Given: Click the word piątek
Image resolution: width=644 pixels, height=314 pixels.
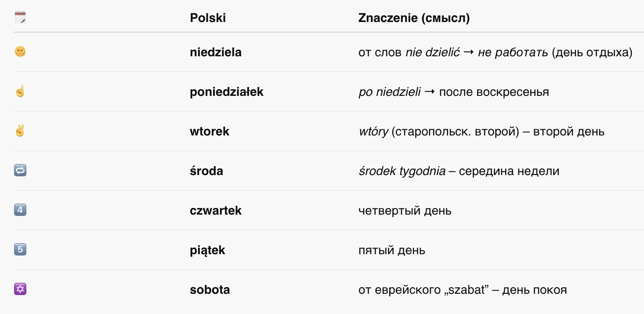Looking at the screenshot, I should pos(207,251).
